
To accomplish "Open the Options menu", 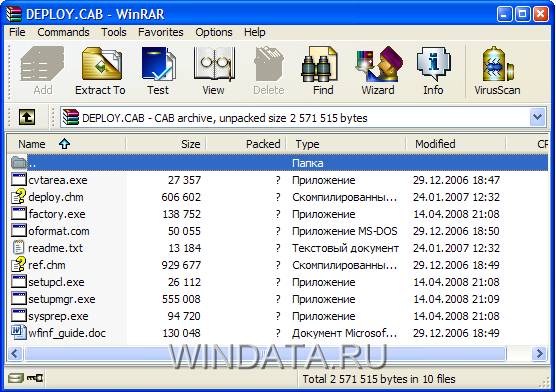I will (214, 32).
